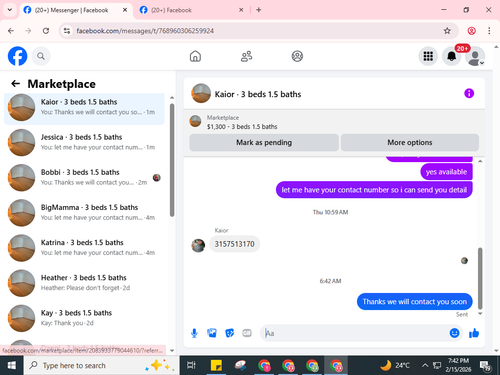Open the Menu grid icon
Viewport: 500px width, 375px height.
428,56
